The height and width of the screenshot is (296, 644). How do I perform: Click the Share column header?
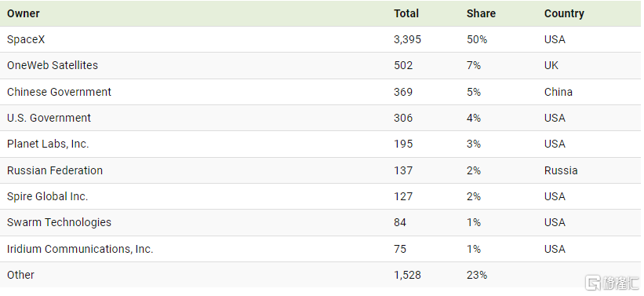point(481,13)
